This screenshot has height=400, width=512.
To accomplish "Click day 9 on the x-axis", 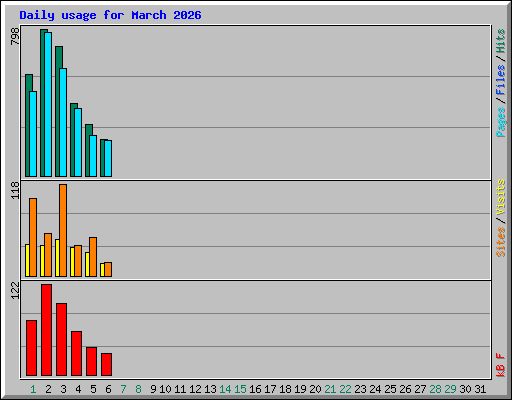I will pos(153,389).
